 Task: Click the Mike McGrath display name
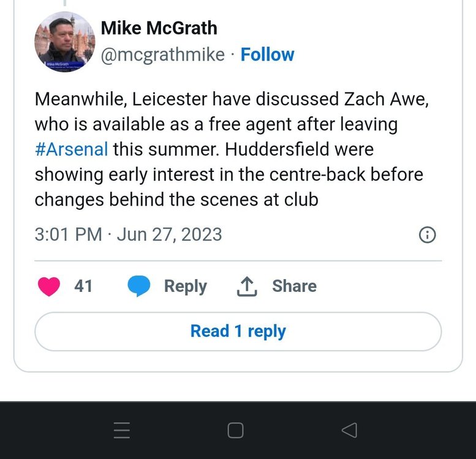159,28
